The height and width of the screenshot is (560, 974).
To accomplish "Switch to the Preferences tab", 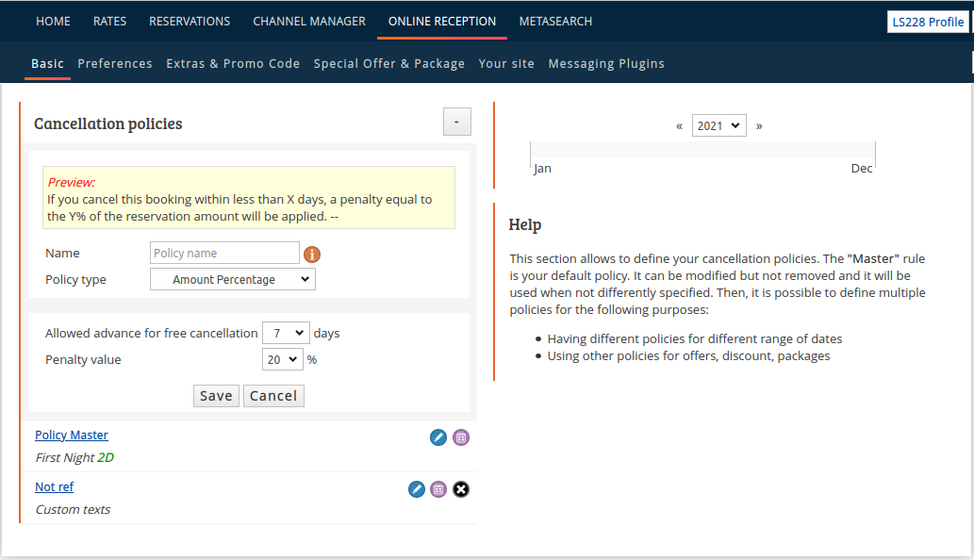I will [x=115, y=63].
